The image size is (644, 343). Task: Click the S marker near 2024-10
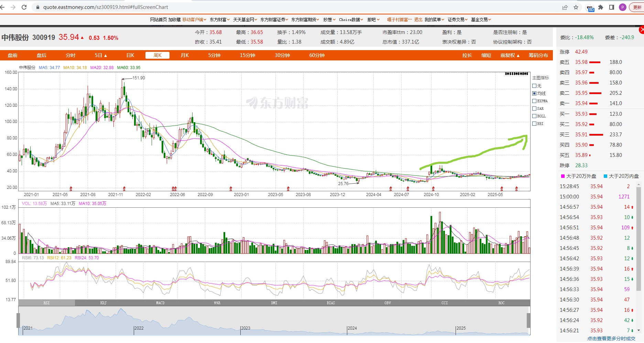point(433,189)
